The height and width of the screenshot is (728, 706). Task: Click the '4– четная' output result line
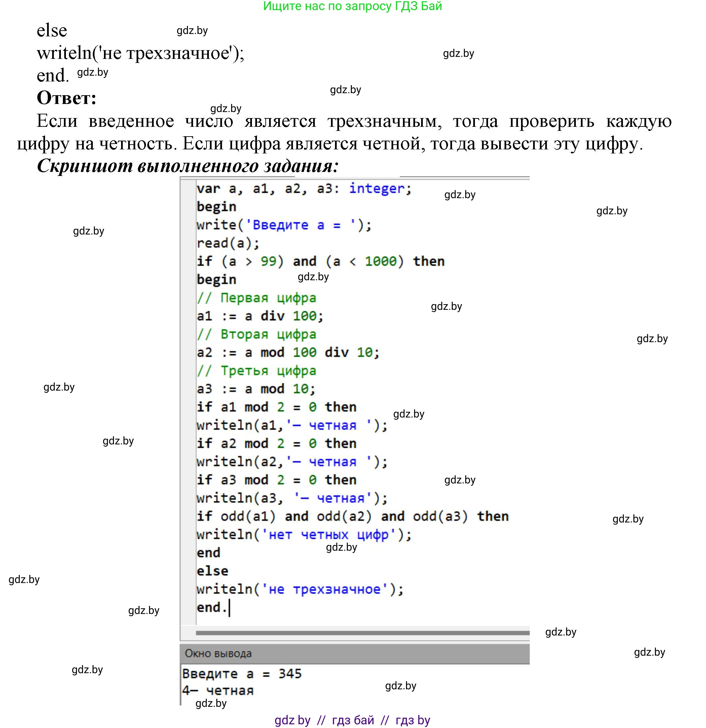[218, 691]
